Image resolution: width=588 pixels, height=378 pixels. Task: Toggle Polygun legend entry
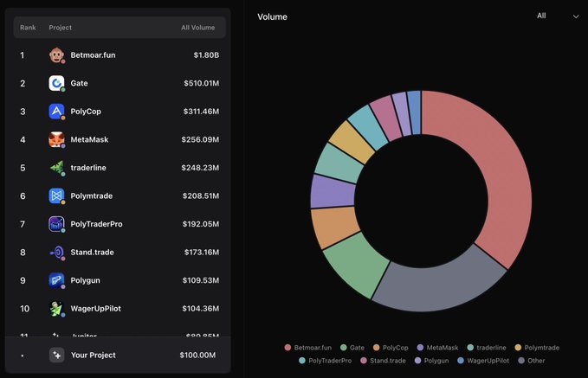(431, 361)
